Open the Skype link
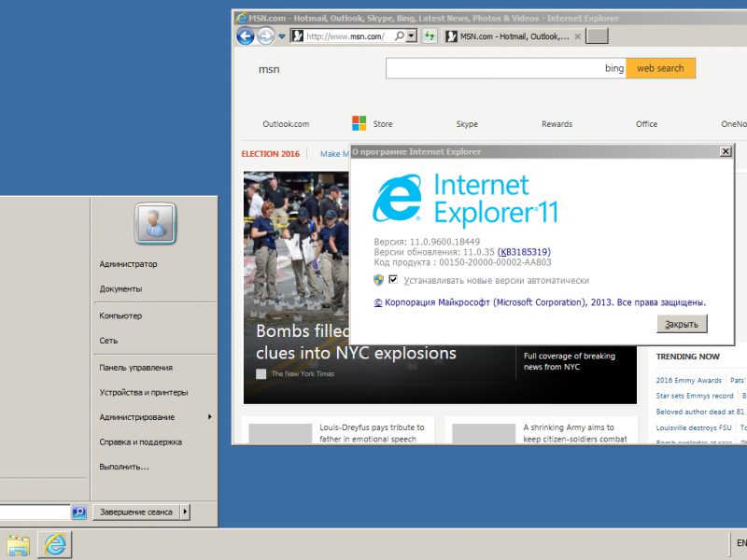The width and height of the screenshot is (747, 560). [x=467, y=124]
